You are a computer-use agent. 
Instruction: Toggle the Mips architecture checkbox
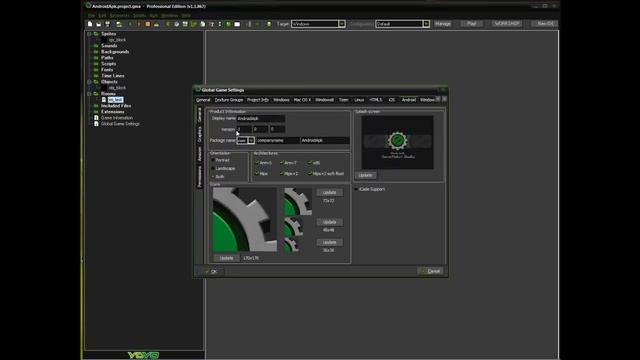coord(257,173)
